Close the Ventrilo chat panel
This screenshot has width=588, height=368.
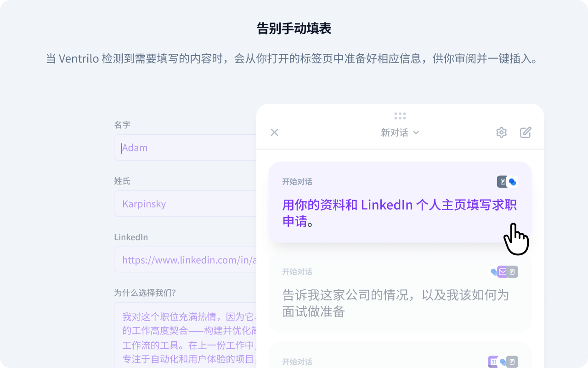[x=274, y=132]
